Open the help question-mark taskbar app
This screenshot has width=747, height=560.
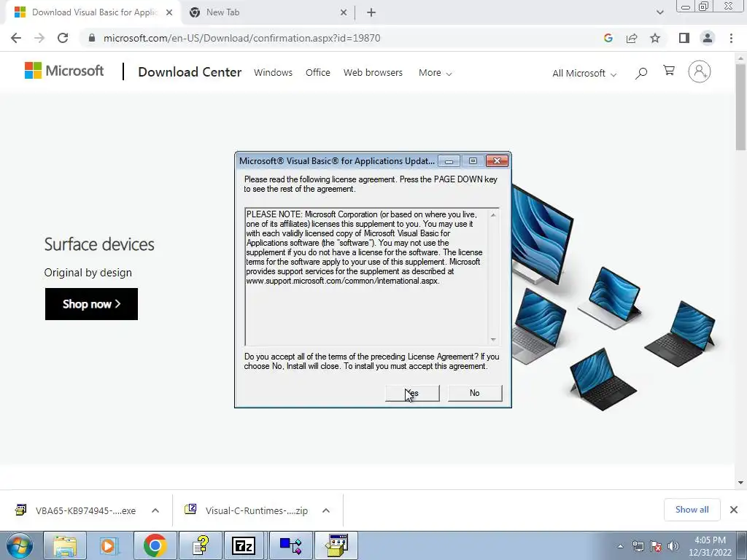point(200,545)
